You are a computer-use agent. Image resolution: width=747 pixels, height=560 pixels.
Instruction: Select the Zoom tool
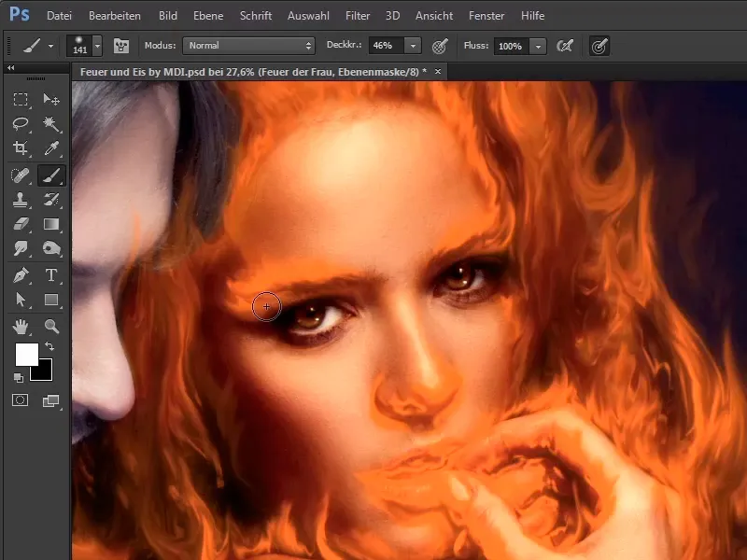pos(51,326)
